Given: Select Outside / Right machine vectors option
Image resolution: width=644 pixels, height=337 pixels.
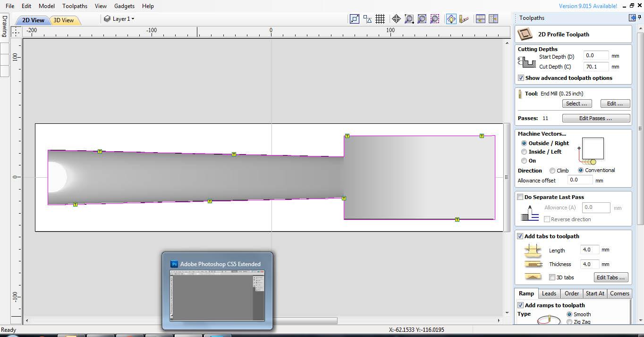Looking at the screenshot, I should tap(524, 143).
